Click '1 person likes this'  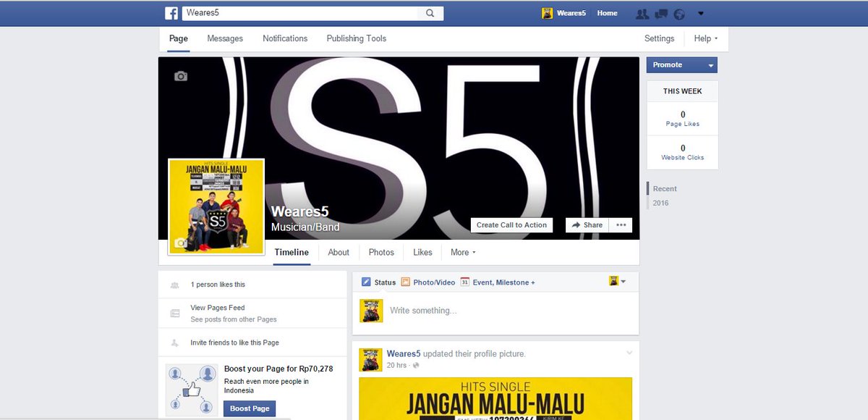[x=218, y=285]
